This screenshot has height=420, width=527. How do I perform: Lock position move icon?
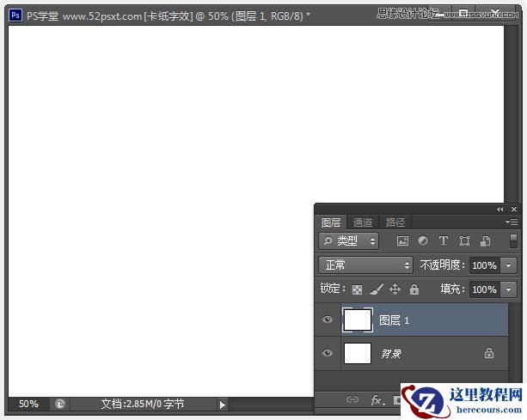coord(395,289)
